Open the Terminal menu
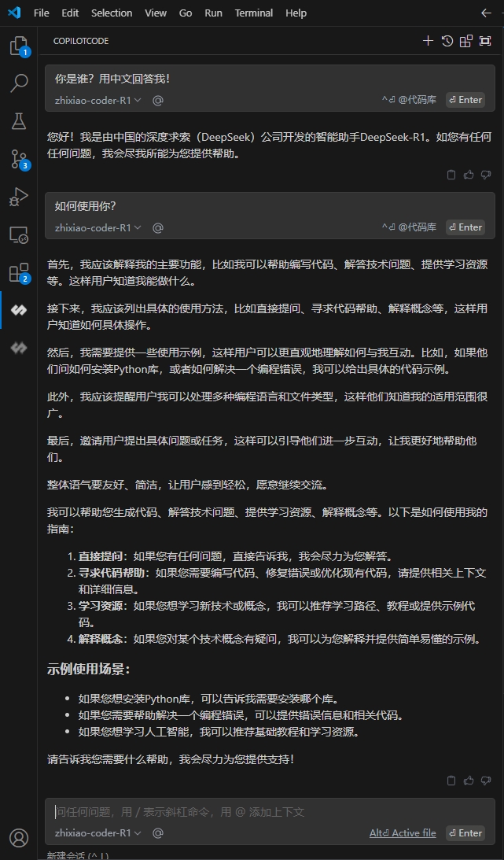Image resolution: width=504 pixels, height=860 pixels. click(253, 13)
